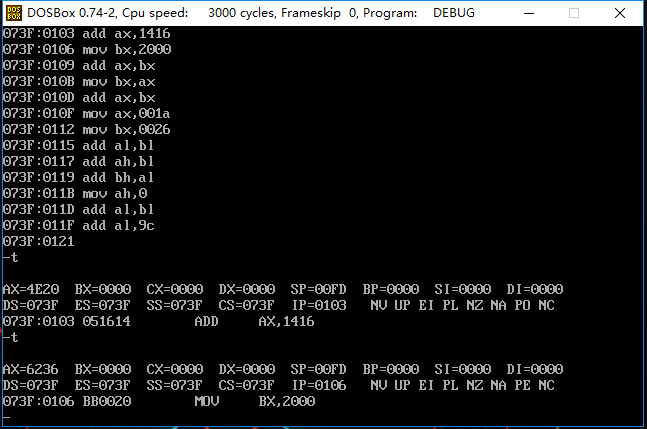Click the blinking cursor prompt at bottom
Viewport: 647px width, 429px height.
coord(7,417)
